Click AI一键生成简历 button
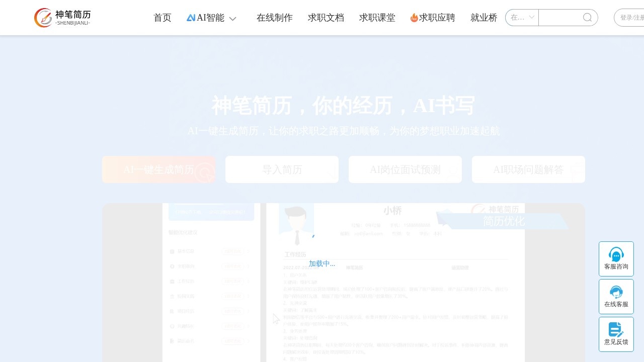 (158, 169)
